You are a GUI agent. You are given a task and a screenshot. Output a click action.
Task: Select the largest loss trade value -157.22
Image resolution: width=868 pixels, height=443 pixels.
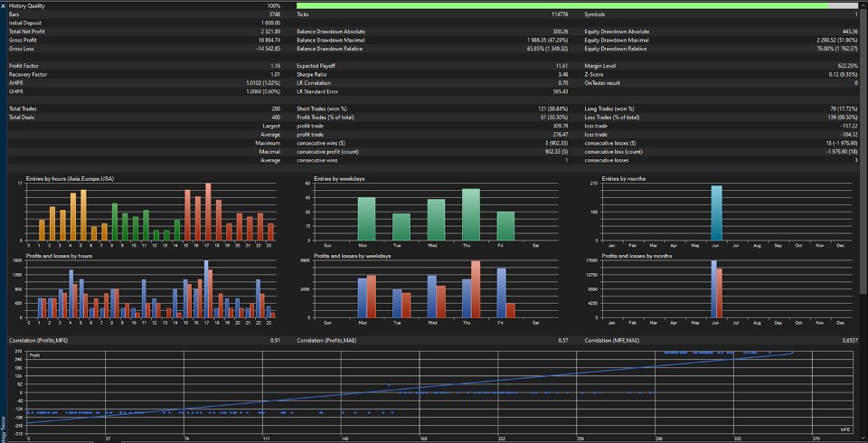[850, 127]
